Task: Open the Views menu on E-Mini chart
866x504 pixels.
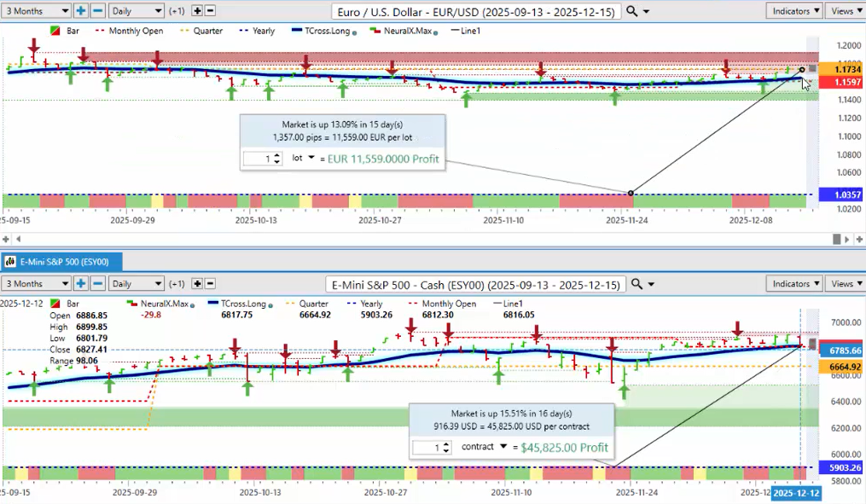Action: [x=845, y=284]
